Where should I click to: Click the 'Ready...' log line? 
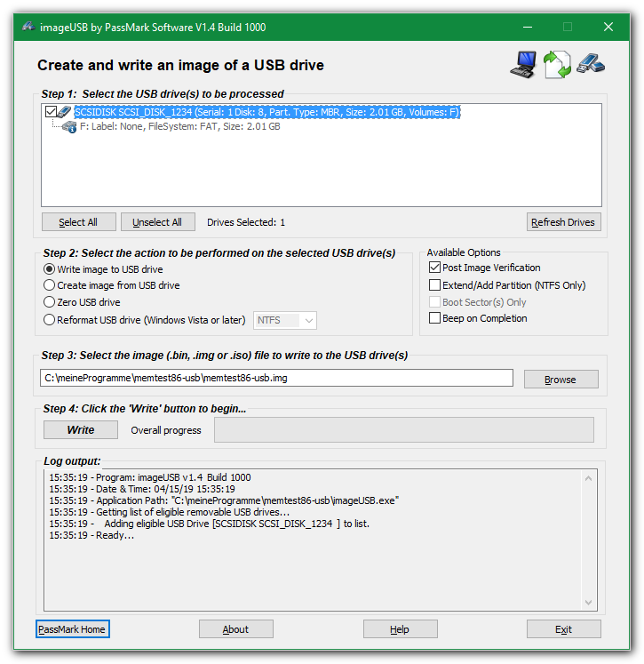[x=91, y=535]
